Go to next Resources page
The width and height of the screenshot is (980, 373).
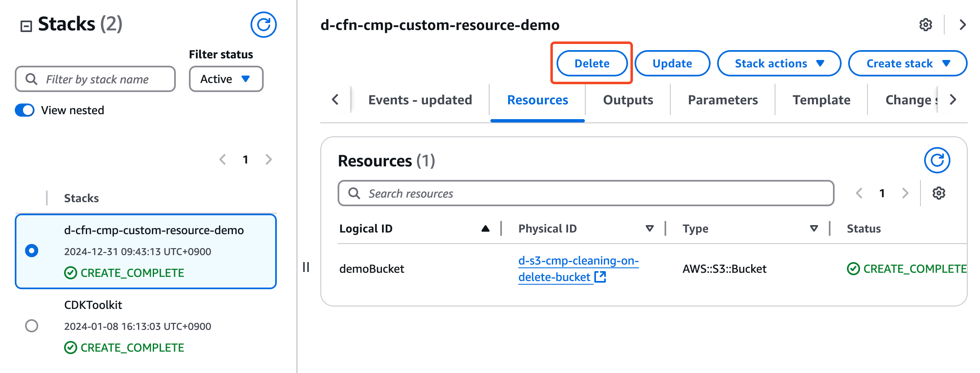pyautogui.click(x=905, y=193)
